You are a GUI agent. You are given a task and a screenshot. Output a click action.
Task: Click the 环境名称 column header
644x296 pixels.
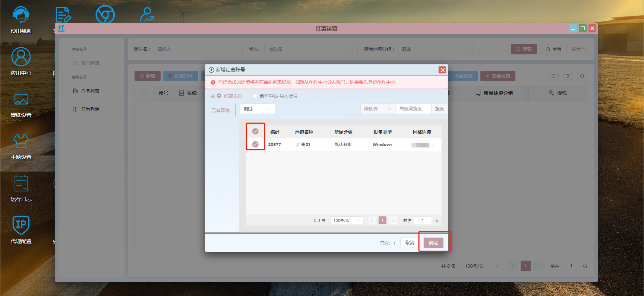[304, 132]
